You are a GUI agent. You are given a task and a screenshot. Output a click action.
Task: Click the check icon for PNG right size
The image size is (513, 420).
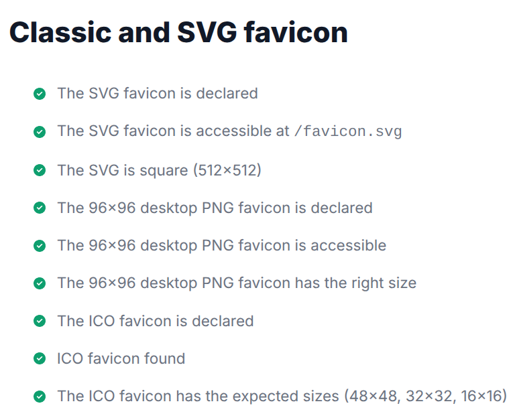click(x=40, y=283)
